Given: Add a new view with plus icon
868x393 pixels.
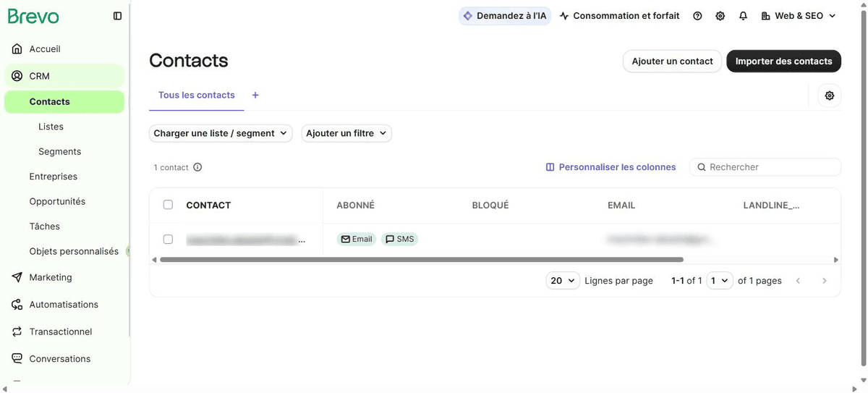Looking at the screenshot, I should [255, 95].
